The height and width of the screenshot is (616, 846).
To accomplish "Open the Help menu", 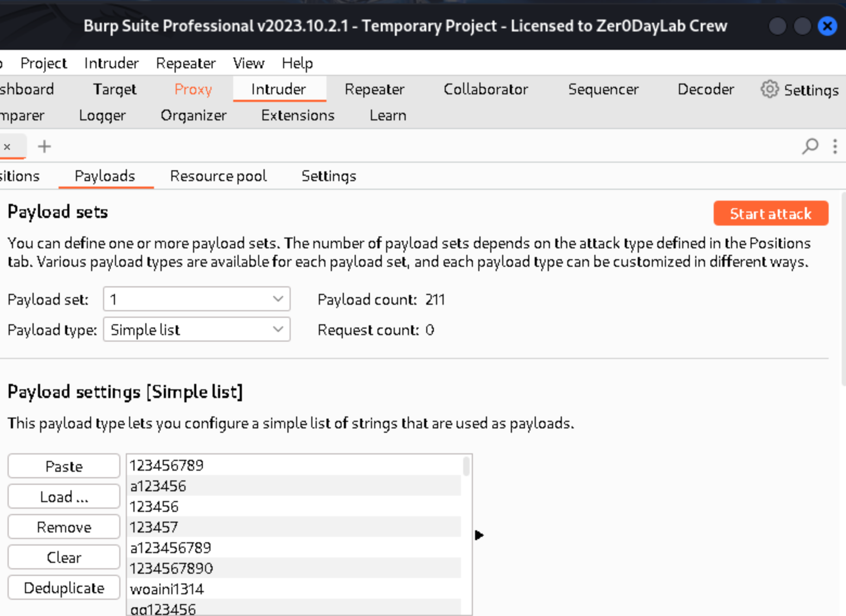I will point(297,63).
